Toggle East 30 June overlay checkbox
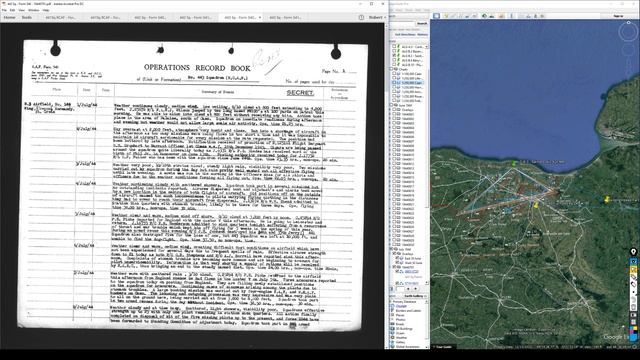This screenshot has width=640, height=360. point(397,258)
